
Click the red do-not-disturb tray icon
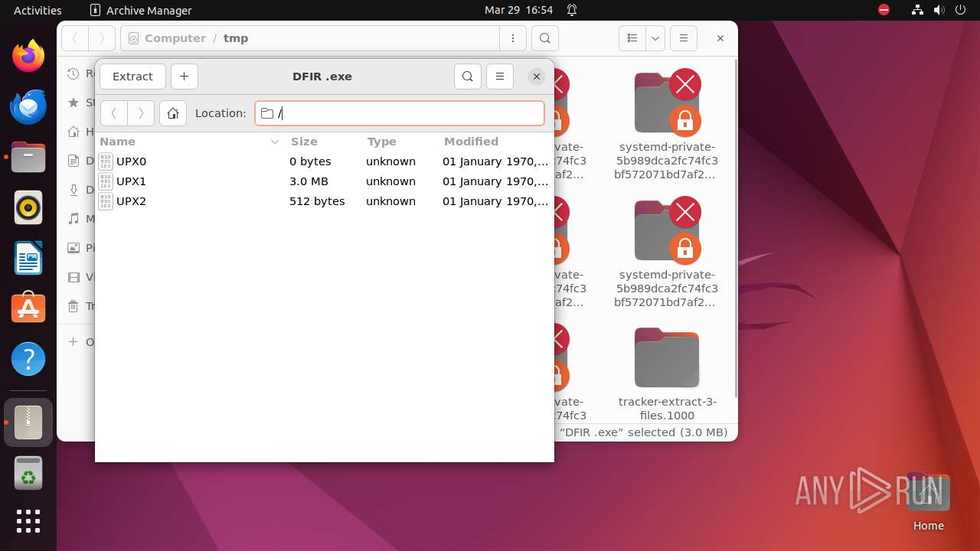884,10
